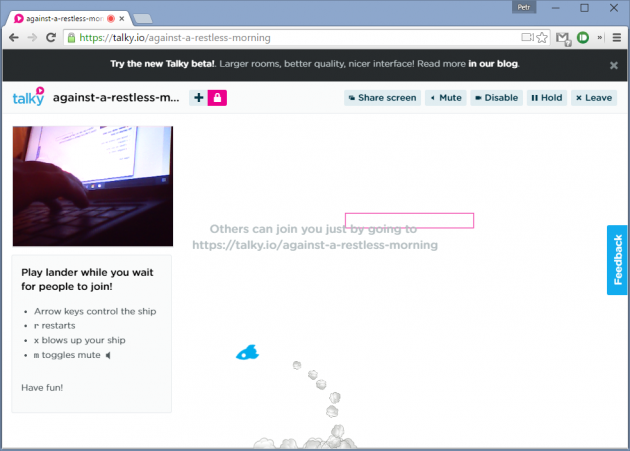Put the call on Hold
Screen dimensions: 630x451
click(546, 98)
